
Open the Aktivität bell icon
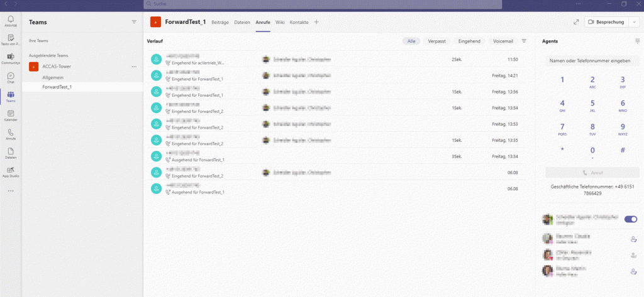point(11,19)
